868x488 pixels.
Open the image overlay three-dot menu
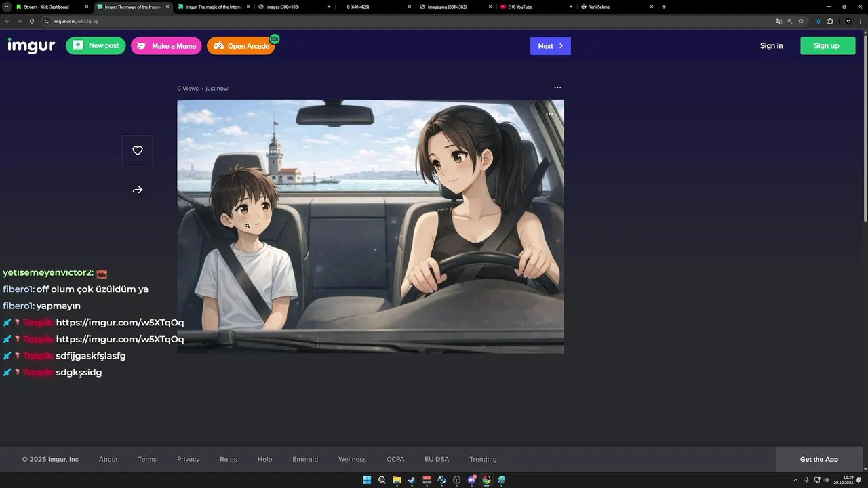(549, 114)
